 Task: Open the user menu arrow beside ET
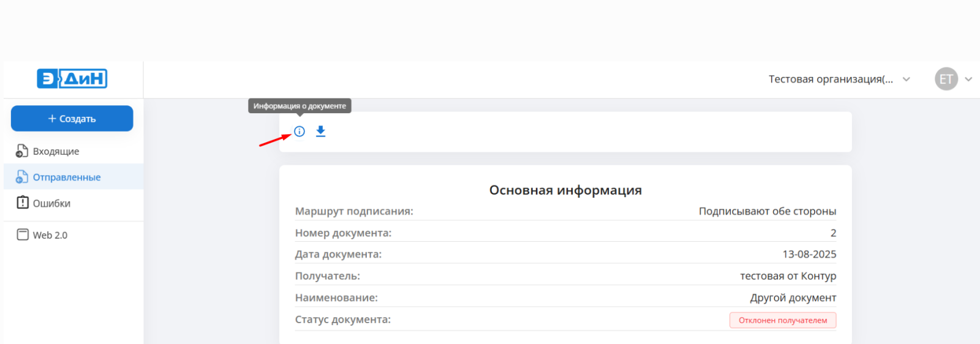pyautogui.click(x=968, y=80)
